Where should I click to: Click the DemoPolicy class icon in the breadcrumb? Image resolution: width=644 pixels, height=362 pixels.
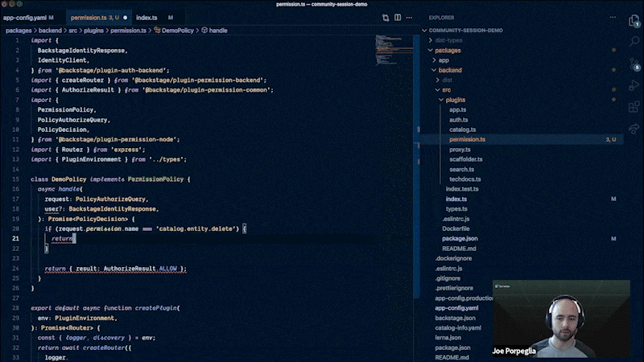pyautogui.click(x=157, y=31)
